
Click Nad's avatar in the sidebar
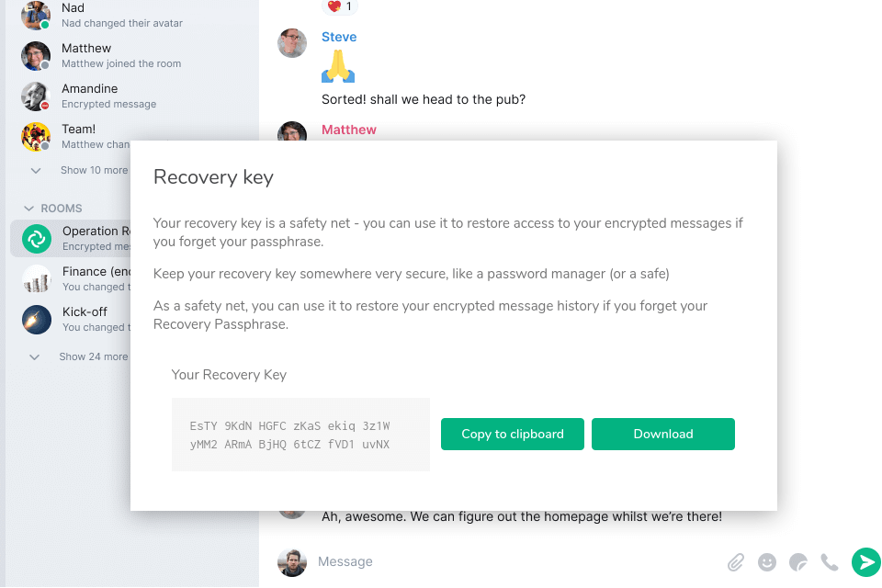point(35,16)
